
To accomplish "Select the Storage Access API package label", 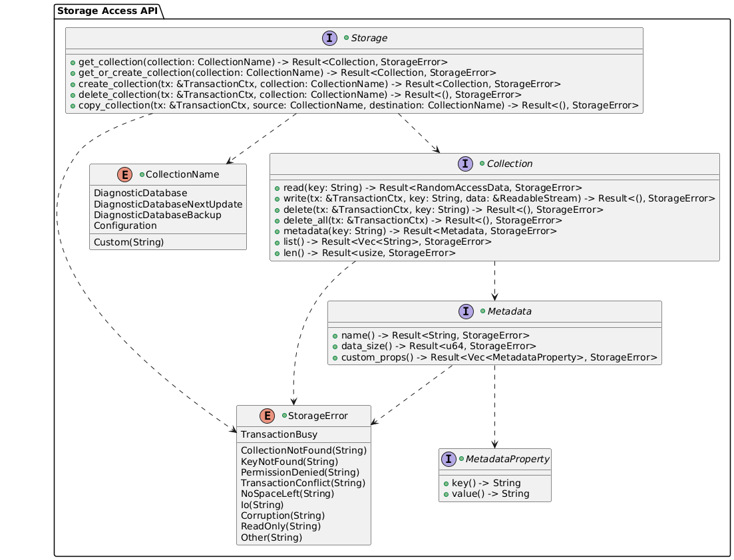I will point(108,11).
